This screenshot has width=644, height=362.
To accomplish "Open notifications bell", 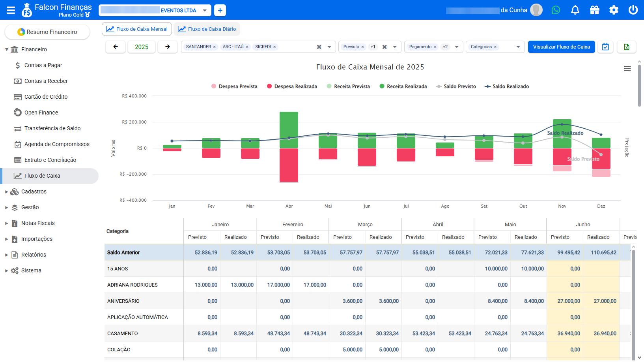I will 575,10.
